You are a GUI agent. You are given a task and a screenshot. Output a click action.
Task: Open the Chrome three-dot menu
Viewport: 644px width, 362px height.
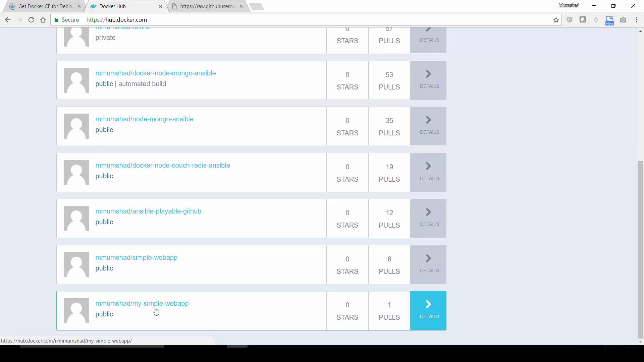coord(636,20)
